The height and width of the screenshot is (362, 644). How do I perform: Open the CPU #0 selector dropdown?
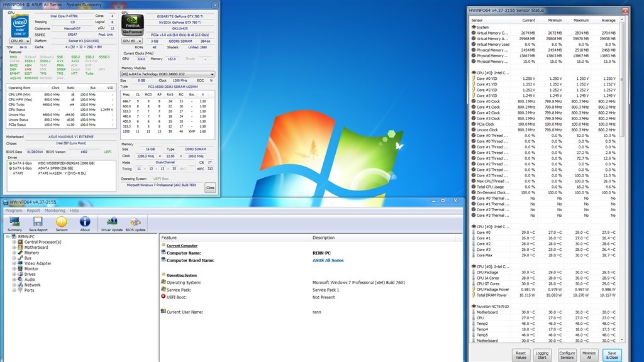pyautogui.click(x=19, y=41)
